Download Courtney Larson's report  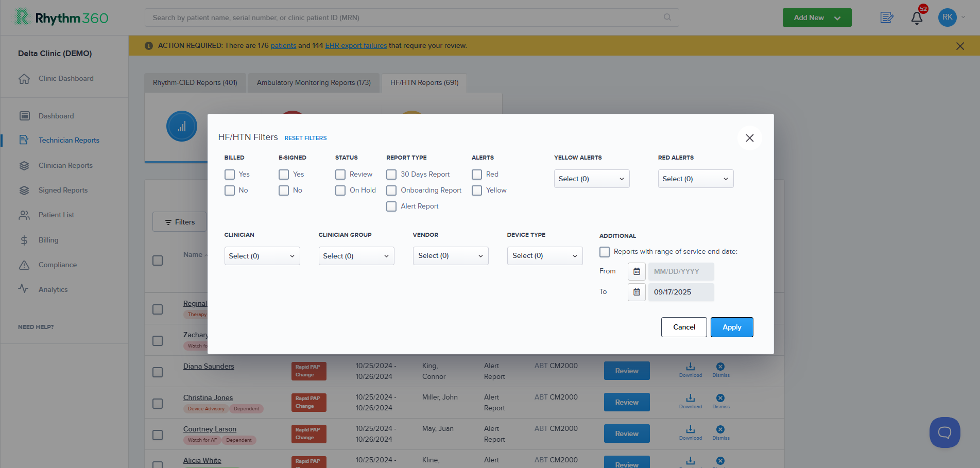pyautogui.click(x=691, y=432)
